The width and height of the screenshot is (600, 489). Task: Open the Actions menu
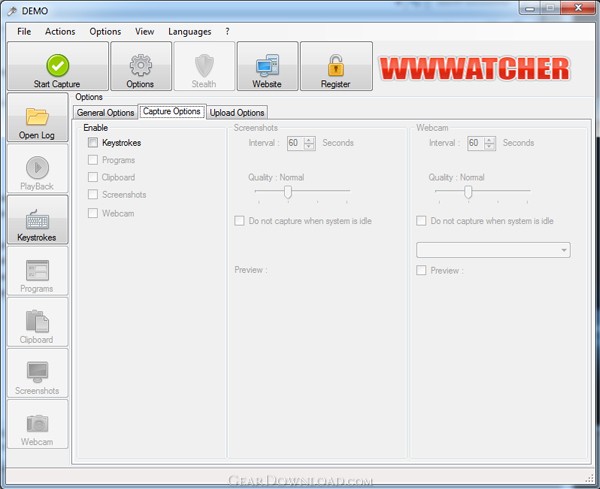pyautogui.click(x=60, y=32)
